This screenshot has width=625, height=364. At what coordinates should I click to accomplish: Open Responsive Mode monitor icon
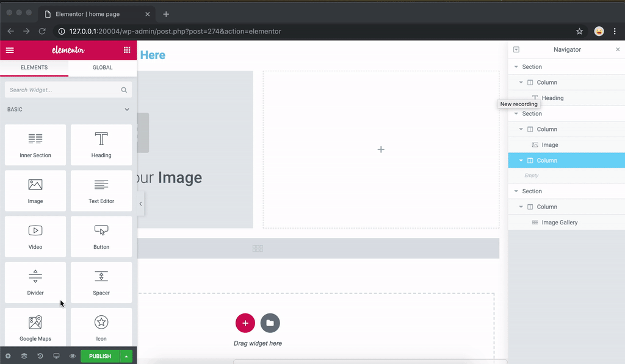click(56, 356)
